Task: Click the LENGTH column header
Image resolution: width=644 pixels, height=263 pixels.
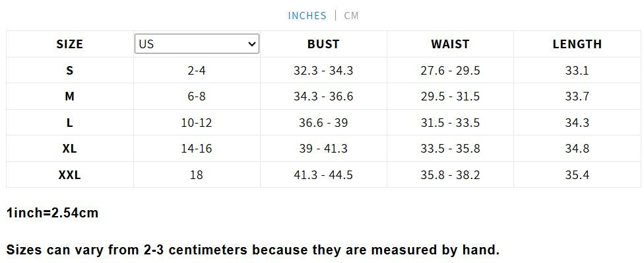Action: click(577, 44)
